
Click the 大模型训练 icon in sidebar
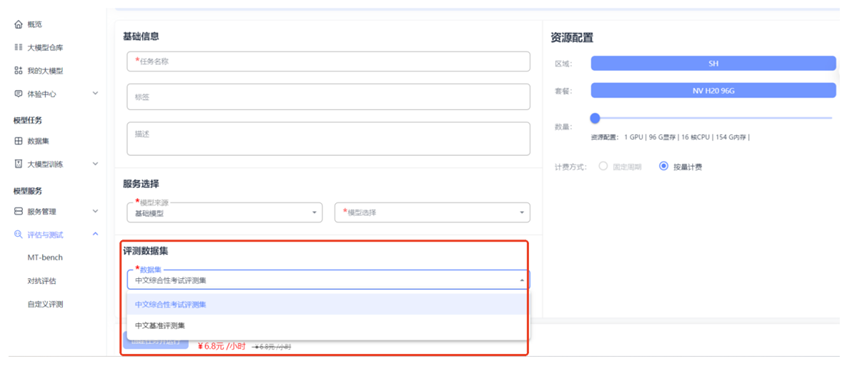[18, 164]
